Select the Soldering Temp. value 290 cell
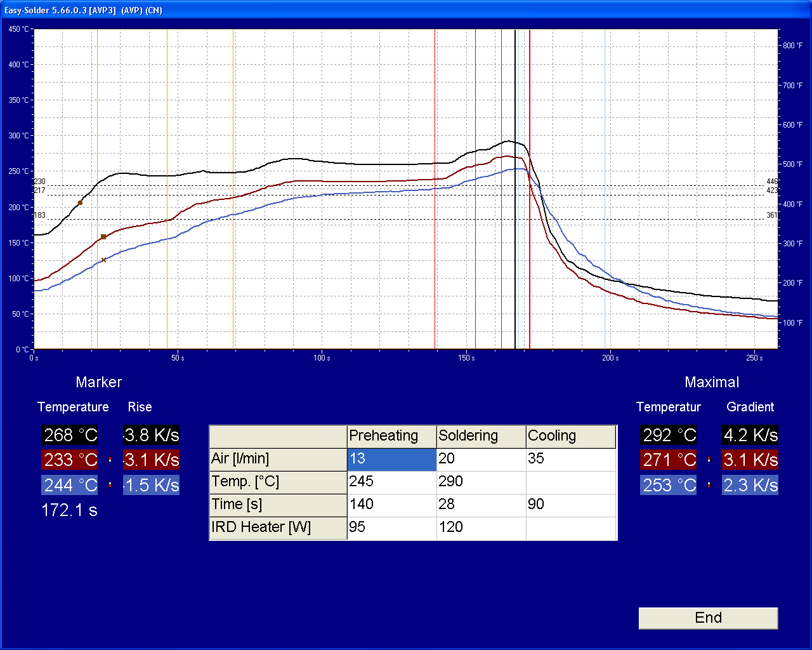 tap(481, 482)
